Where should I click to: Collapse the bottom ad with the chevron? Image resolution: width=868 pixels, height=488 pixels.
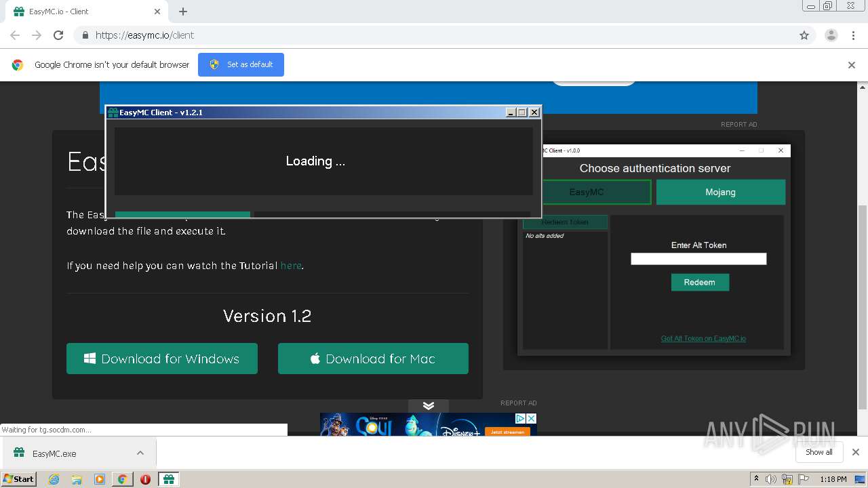(x=429, y=405)
